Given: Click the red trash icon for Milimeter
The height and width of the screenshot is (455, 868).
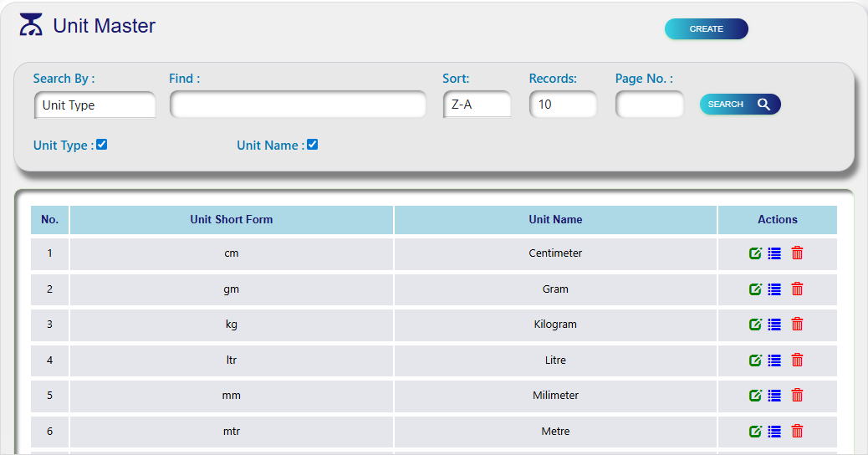Looking at the screenshot, I should pyautogui.click(x=797, y=396).
